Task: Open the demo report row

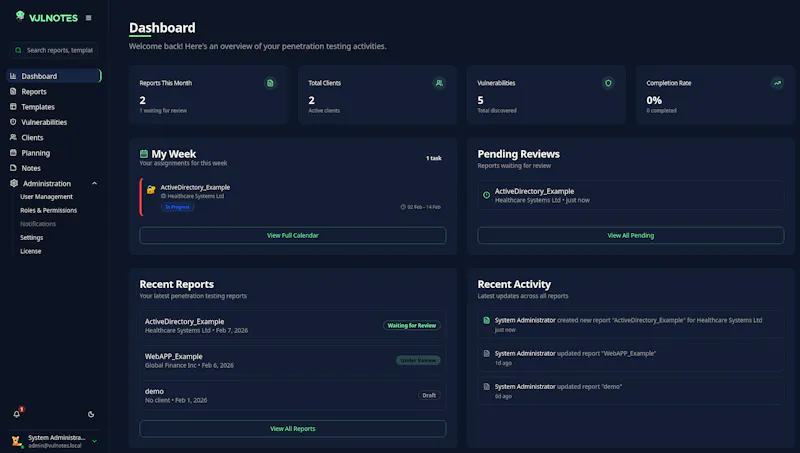Action: tap(293, 395)
